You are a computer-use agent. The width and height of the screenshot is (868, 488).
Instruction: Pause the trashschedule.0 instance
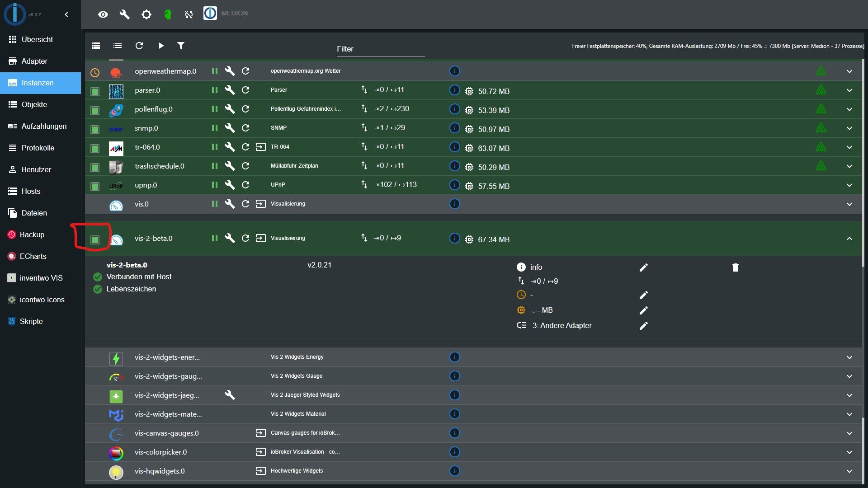click(x=215, y=166)
